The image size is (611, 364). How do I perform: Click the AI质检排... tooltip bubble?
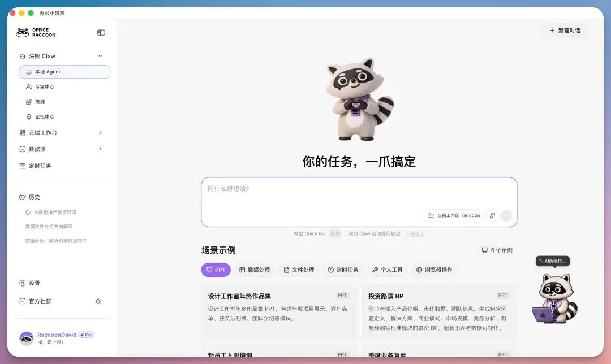553,261
